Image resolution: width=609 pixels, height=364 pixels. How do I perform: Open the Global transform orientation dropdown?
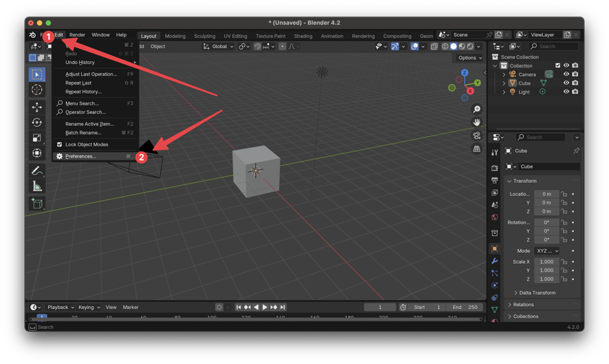point(218,47)
